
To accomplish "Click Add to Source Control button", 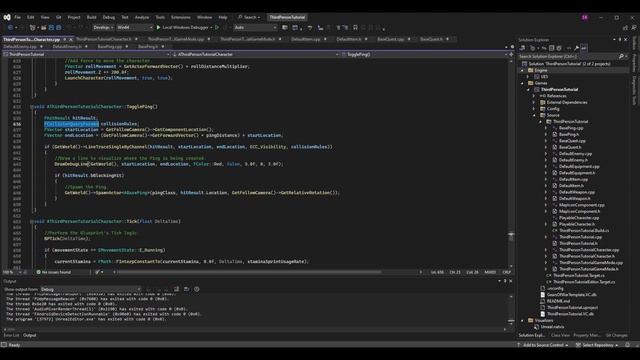I will [542, 345].
